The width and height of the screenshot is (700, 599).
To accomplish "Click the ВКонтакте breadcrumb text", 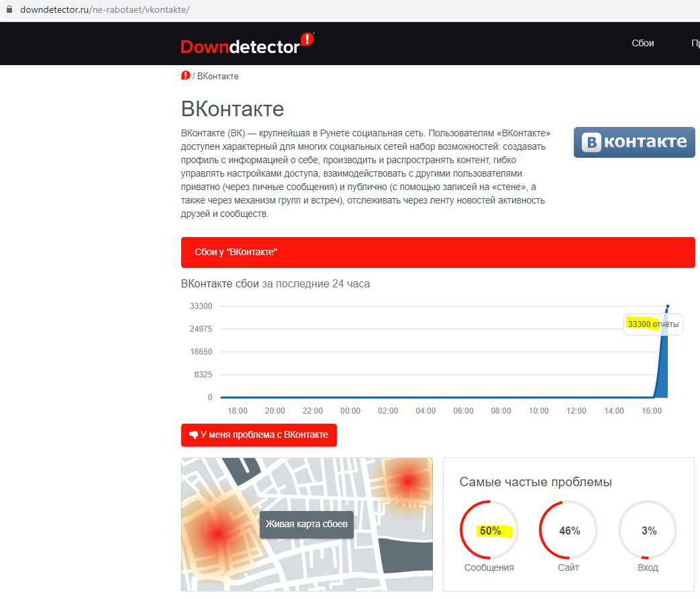I will pos(218,77).
